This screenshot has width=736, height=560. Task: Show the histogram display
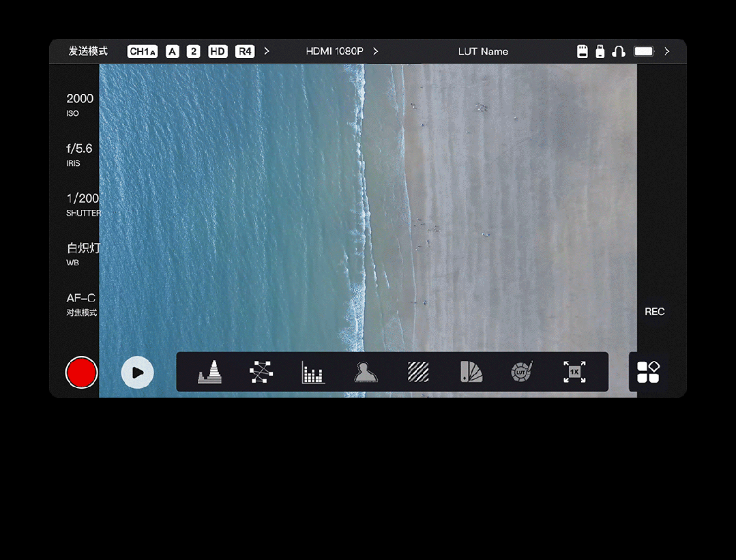click(313, 372)
